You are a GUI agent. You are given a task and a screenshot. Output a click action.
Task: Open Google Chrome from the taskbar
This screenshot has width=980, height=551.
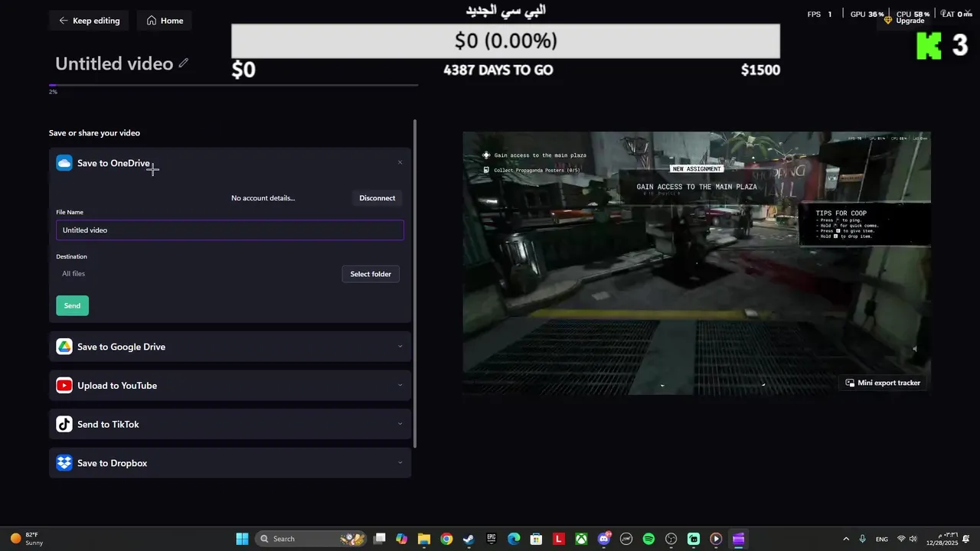point(446,539)
